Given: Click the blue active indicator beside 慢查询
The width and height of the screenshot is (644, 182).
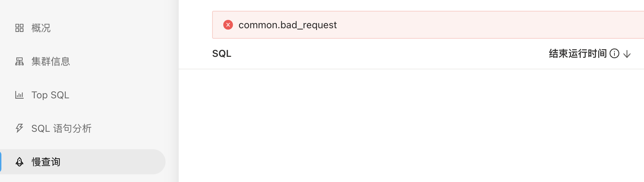Looking at the screenshot, I should click(1, 162).
